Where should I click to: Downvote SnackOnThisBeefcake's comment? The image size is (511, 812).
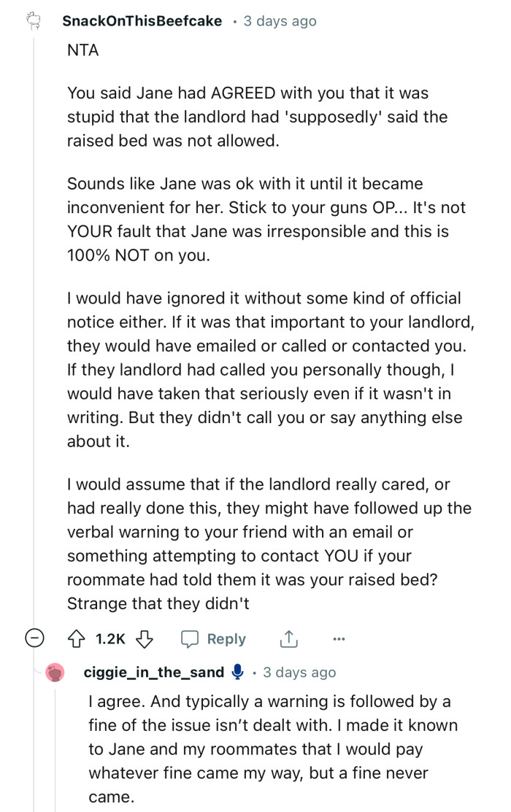(144, 638)
